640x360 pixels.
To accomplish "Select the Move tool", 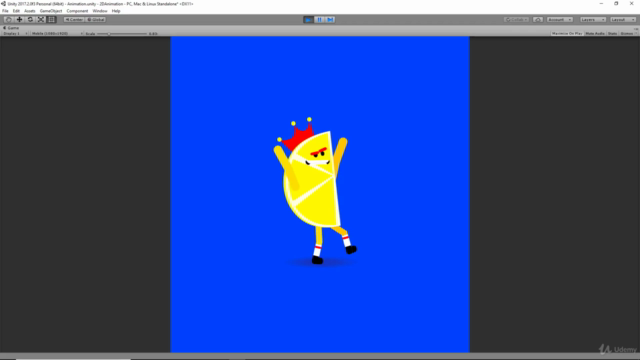I will 19,20.
